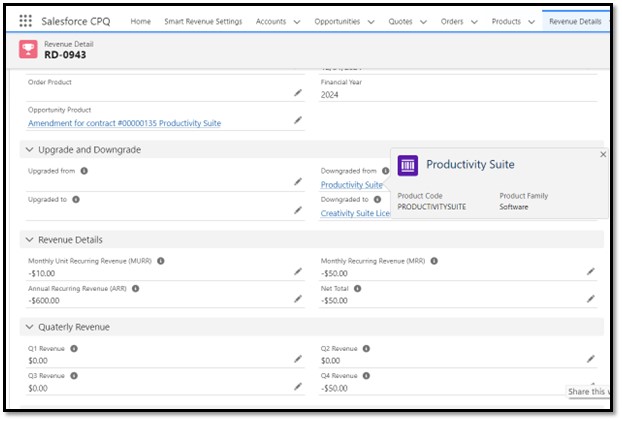Open the Opportunities tab dropdown arrow
The width and height of the screenshot is (622, 421).
click(x=371, y=22)
